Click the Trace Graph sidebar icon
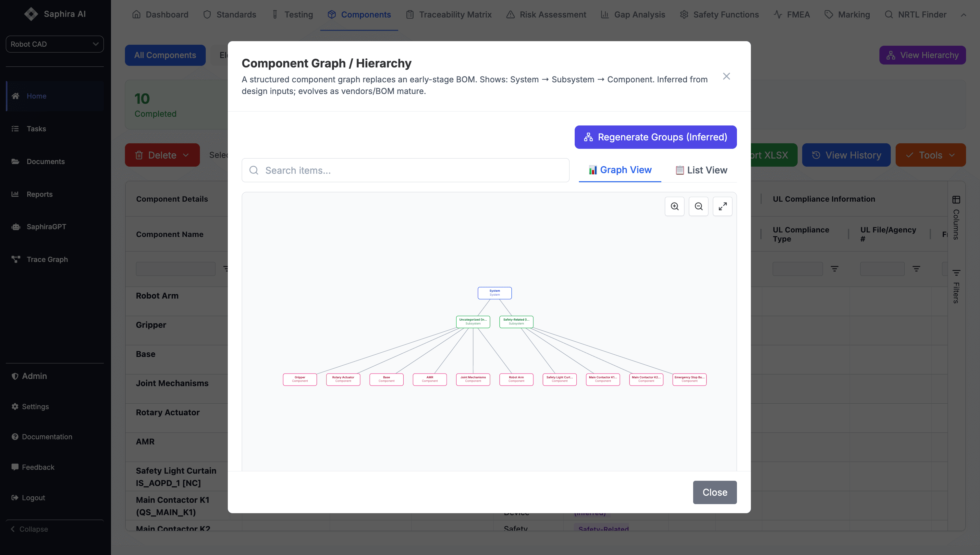The width and height of the screenshot is (980, 555). point(16,259)
